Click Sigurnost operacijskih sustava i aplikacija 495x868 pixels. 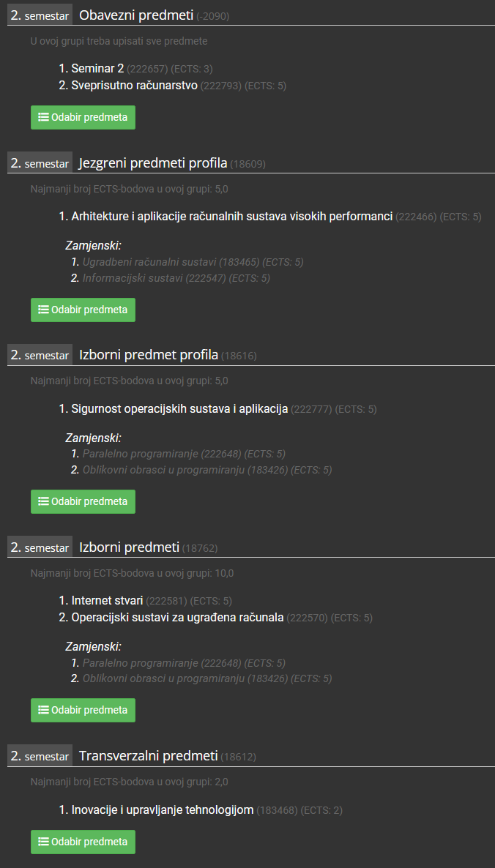[x=179, y=409]
